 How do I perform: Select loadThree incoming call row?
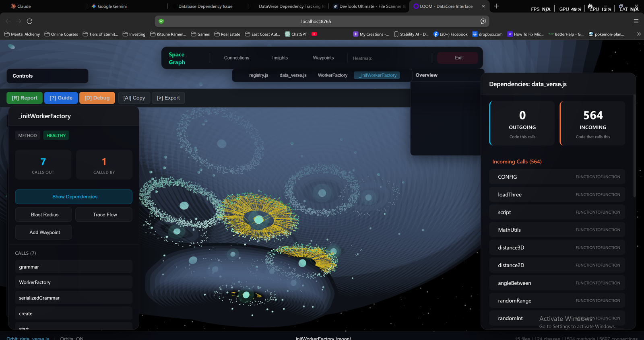click(557, 194)
